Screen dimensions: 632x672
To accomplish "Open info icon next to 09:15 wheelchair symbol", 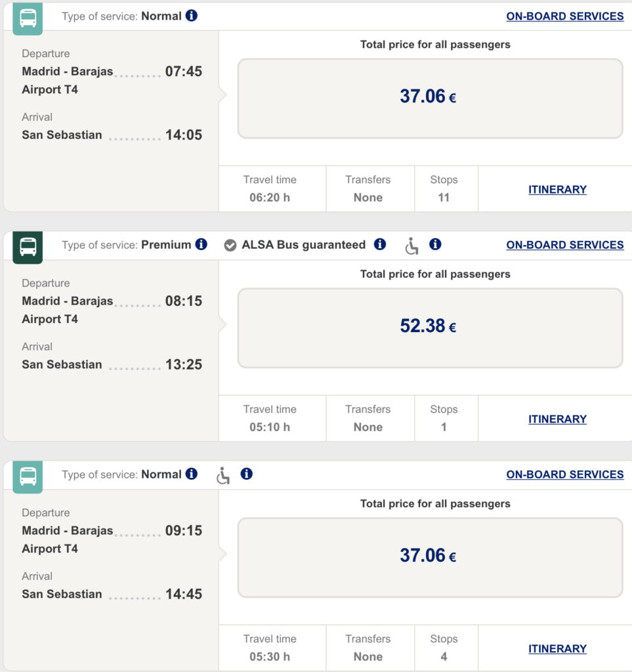I will pyautogui.click(x=246, y=474).
